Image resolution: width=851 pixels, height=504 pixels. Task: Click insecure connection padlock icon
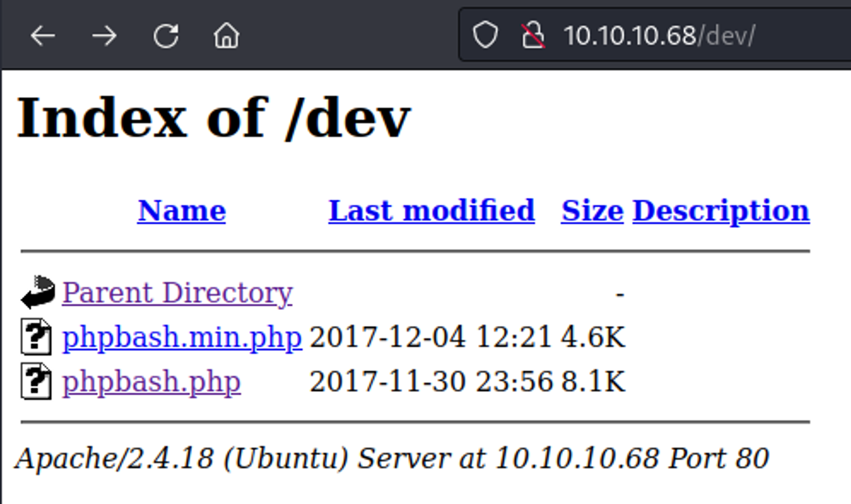[533, 35]
